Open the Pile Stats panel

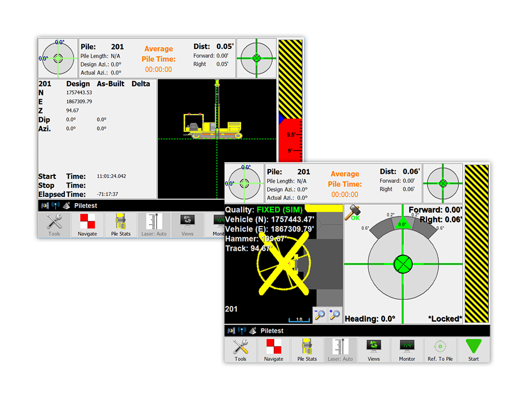(307, 350)
